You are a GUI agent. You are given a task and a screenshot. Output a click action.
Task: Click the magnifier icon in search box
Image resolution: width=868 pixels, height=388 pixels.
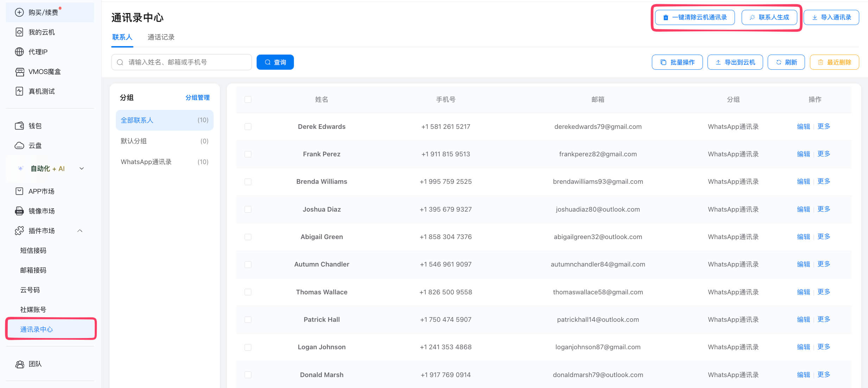(x=120, y=62)
